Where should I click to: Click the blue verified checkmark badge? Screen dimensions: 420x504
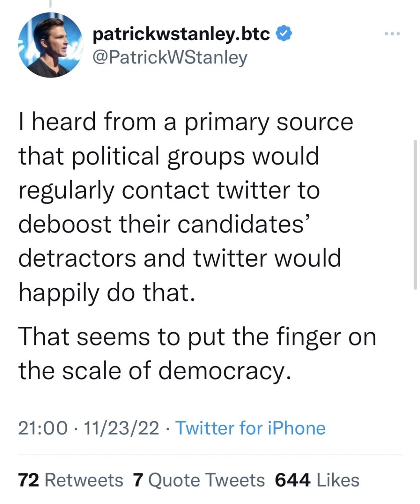point(284,34)
